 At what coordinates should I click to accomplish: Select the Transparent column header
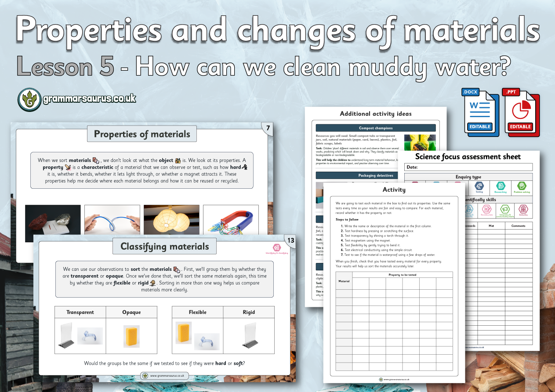[80, 312]
